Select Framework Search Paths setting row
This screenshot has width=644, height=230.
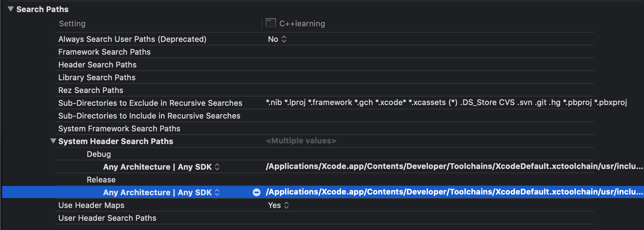(104, 52)
